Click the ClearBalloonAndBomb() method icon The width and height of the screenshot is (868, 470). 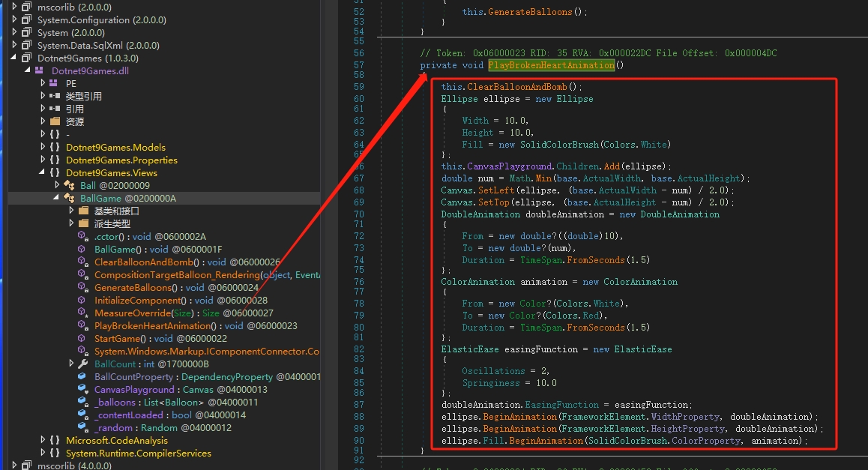[82, 262]
